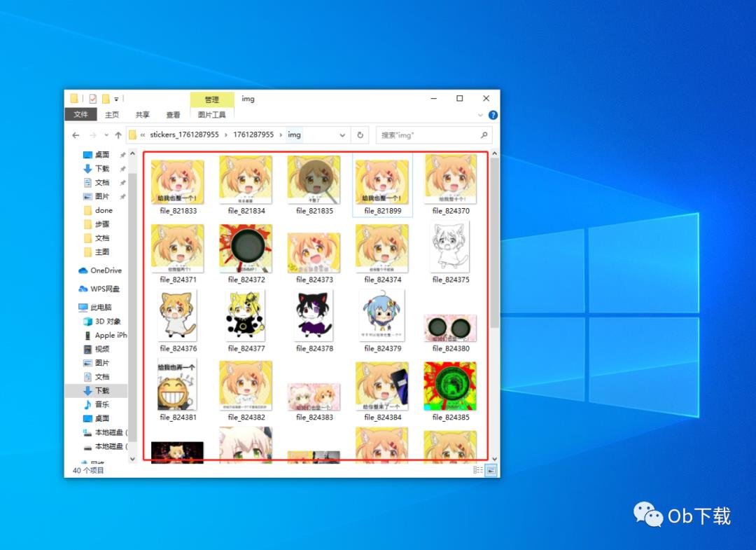Select thumbnail file_824372

(246, 254)
